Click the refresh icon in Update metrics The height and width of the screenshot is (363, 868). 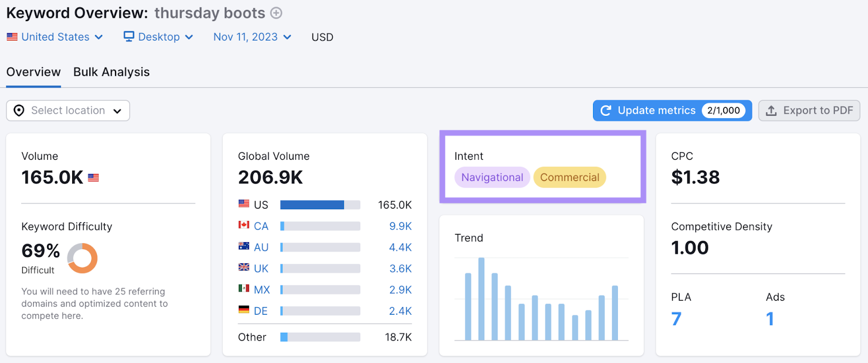pyautogui.click(x=606, y=111)
